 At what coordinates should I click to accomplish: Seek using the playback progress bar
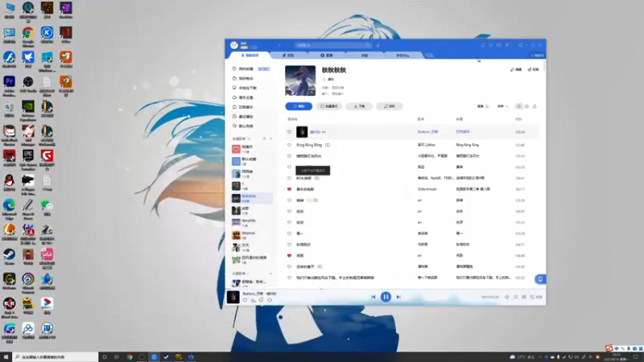click(386, 290)
